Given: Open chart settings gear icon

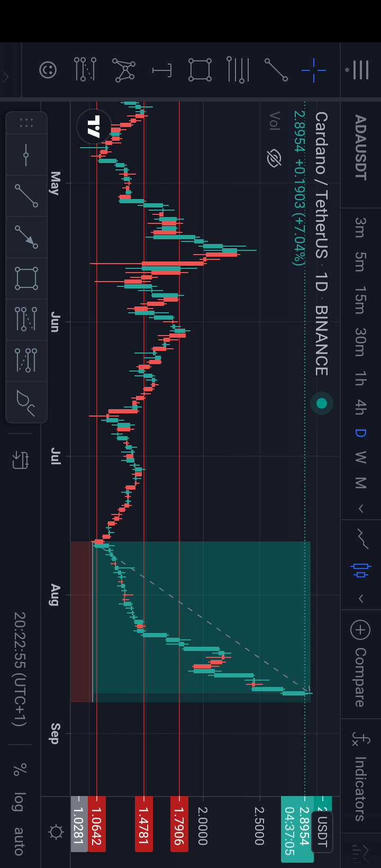Looking at the screenshot, I should click(x=56, y=831).
